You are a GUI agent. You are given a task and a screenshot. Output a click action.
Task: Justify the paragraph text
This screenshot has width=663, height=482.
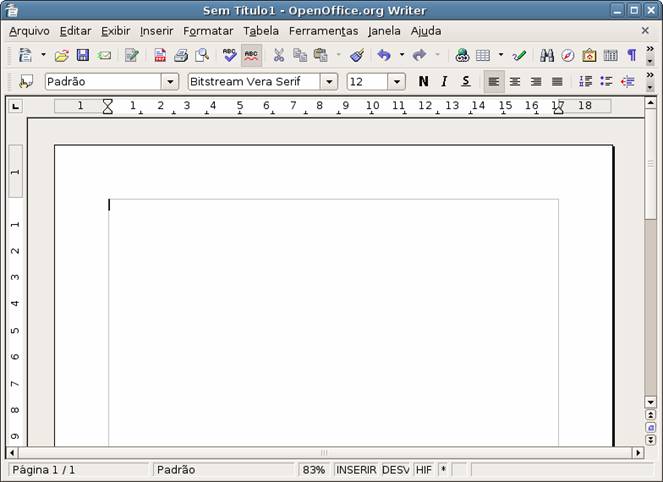557,82
